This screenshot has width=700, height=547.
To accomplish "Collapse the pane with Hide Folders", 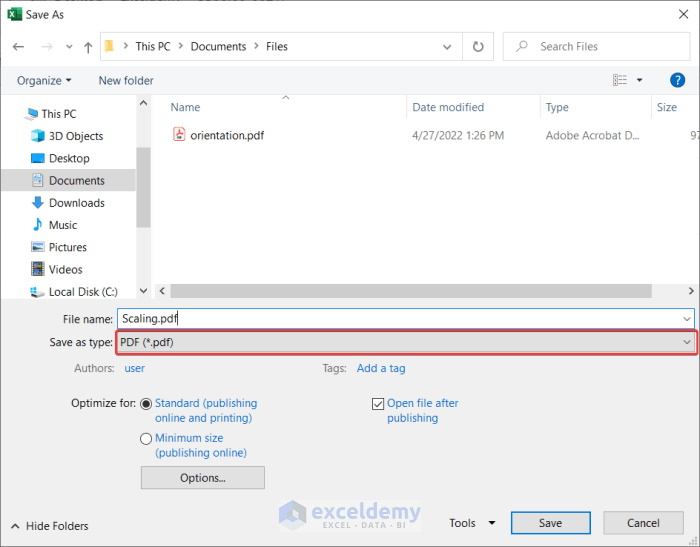I will point(49,526).
